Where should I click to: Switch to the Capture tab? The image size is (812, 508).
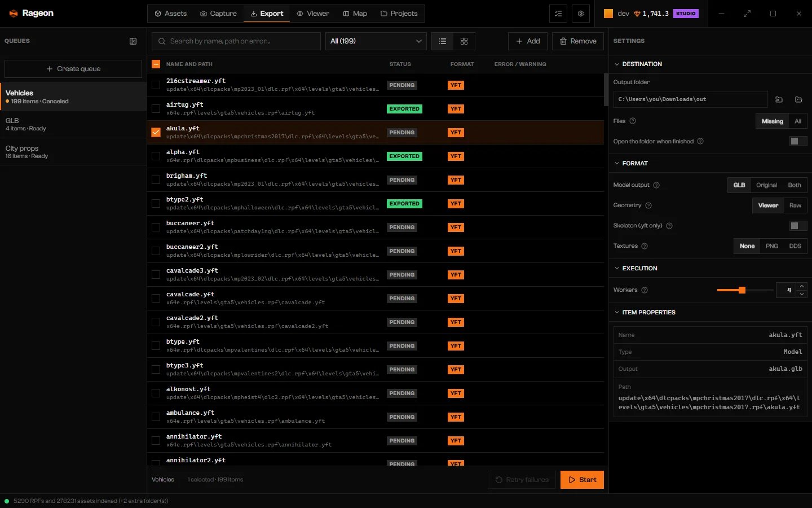[x=218, y=14]
